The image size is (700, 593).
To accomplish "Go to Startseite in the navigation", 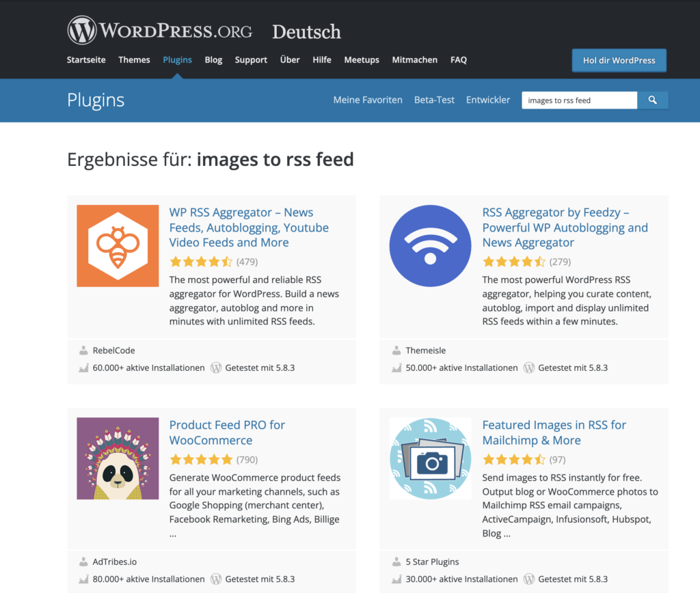I will point(86,60).
